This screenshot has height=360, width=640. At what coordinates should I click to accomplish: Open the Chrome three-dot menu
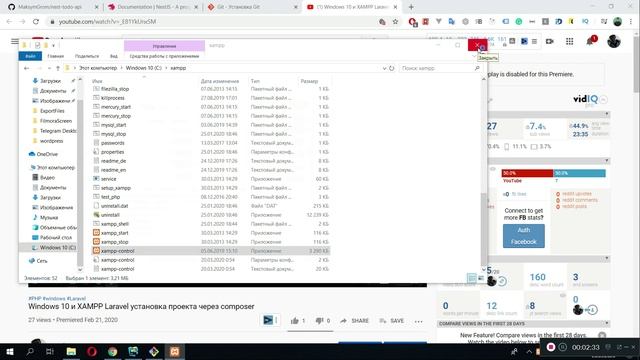tap(631, 22)
